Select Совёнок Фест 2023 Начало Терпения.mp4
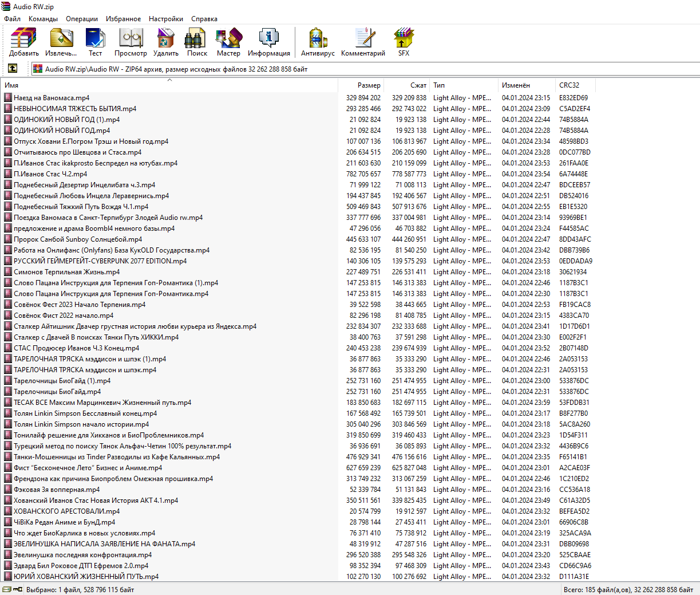Screen dimensions: 700x595 (80, 304)
